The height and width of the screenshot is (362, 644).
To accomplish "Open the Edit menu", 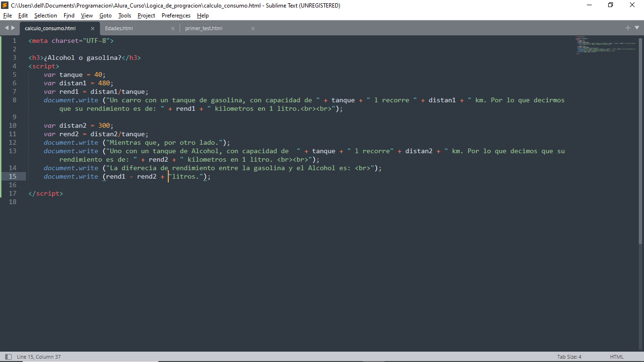I will (23, 16).
